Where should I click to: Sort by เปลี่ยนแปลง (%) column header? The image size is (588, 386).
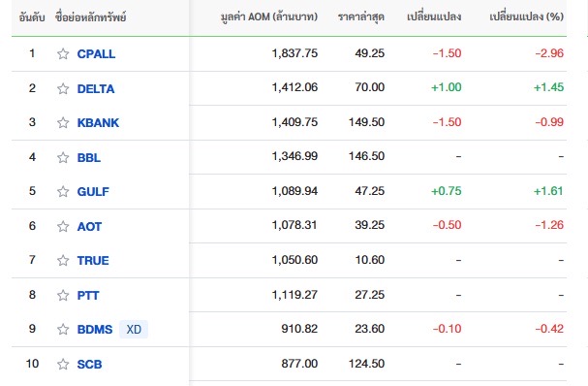pos(527,16)
